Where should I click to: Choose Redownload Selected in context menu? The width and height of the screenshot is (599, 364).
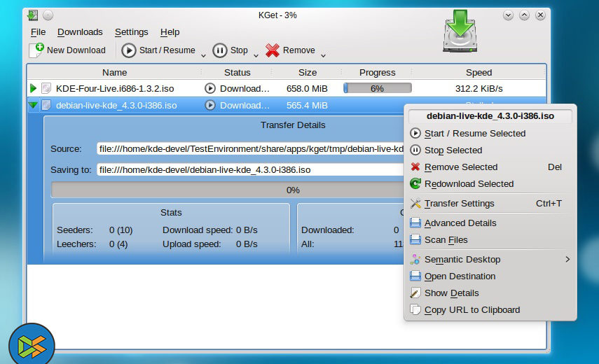490,183
